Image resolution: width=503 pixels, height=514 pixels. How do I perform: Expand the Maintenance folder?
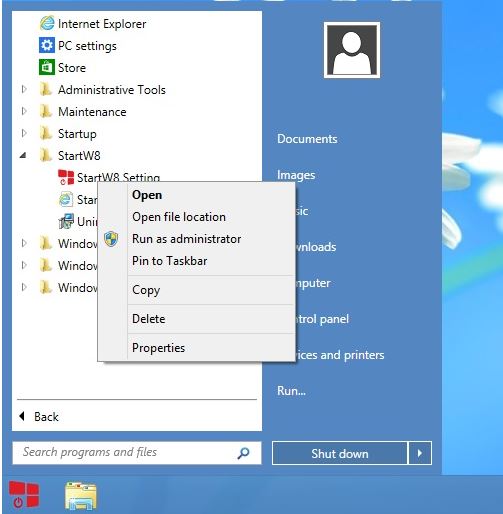click(24, 111)
